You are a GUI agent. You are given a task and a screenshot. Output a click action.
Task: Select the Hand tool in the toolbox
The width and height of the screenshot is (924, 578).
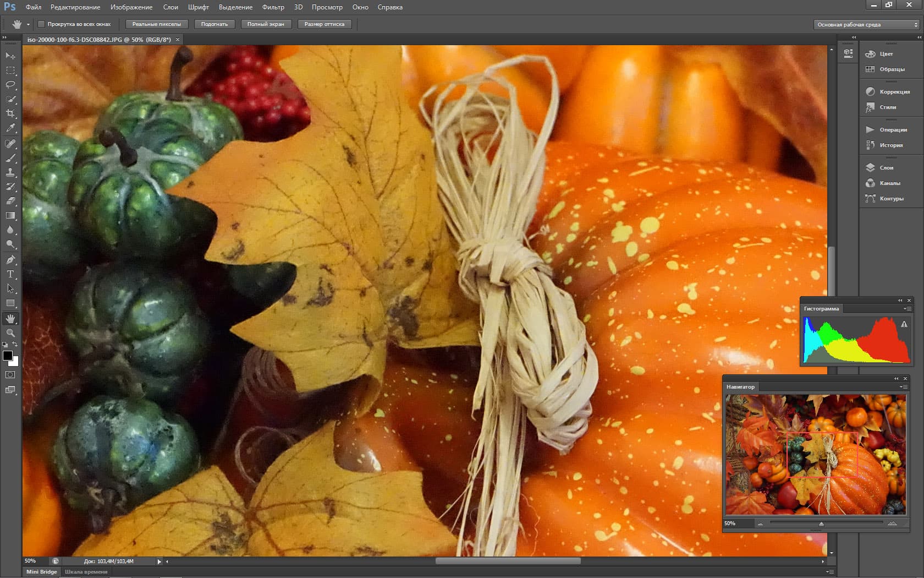coord(10,319)
